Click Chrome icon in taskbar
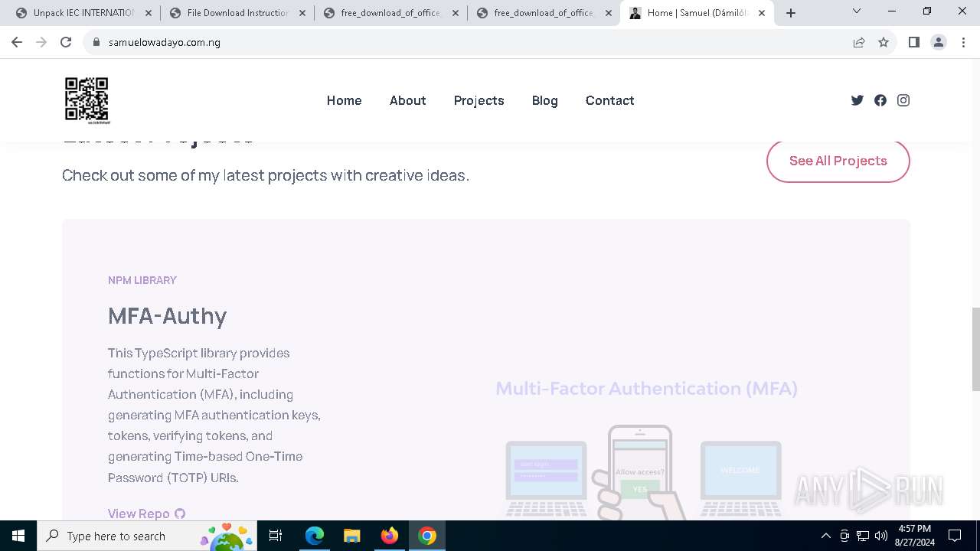This screenshot has width=980, height=551. pos(427,536)
